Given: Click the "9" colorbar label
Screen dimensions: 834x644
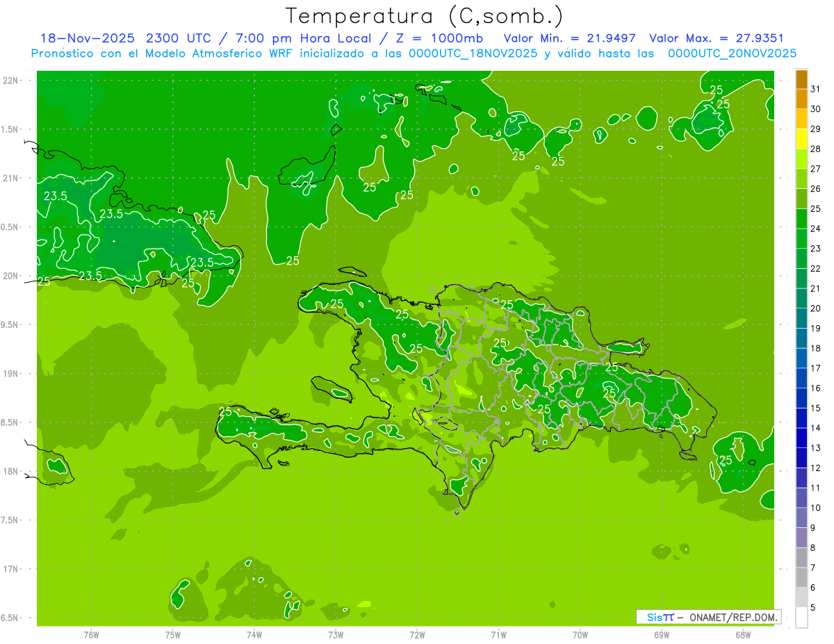Looking at the screenshot, I should click(812, 528).
